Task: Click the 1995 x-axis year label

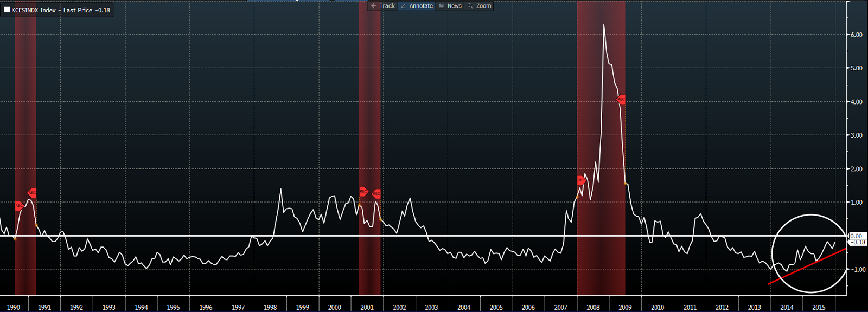Action: (173, 307)
